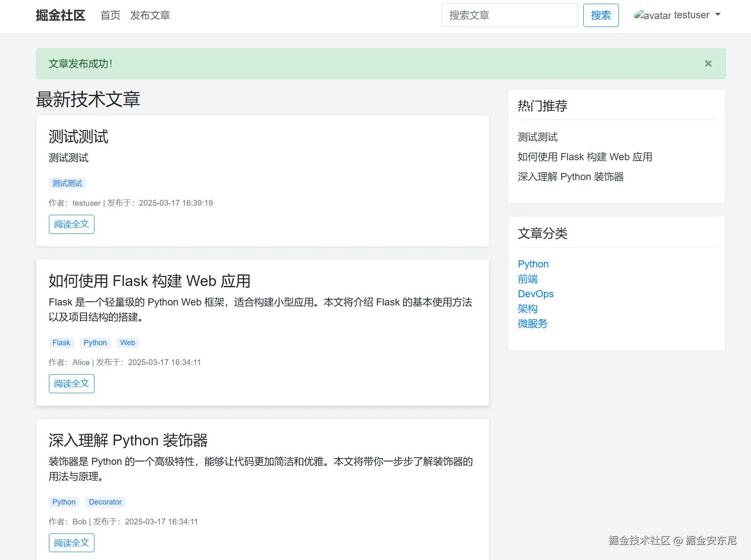The image size is (751, 560).
Task: Read full text of 测试测试 article
Action: [x=72, y=224]
